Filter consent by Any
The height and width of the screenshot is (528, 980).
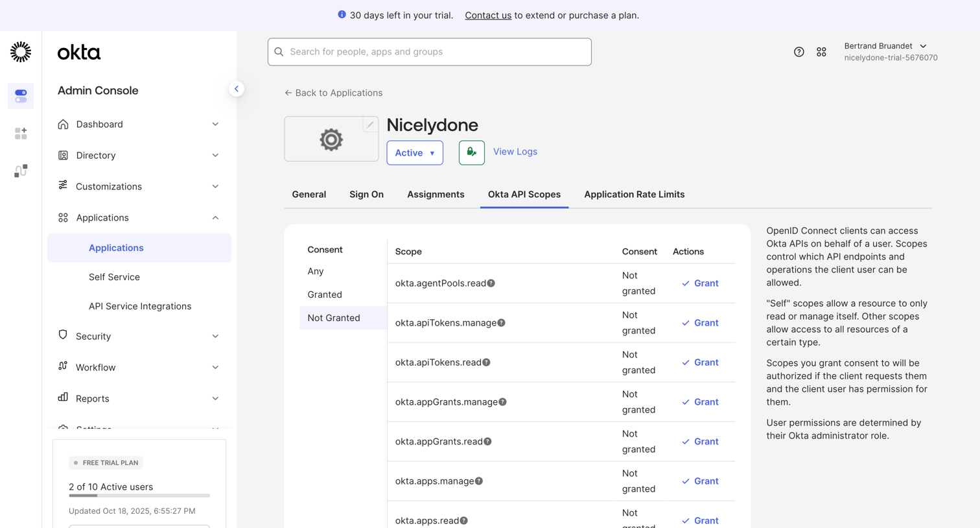coord(343,271)
